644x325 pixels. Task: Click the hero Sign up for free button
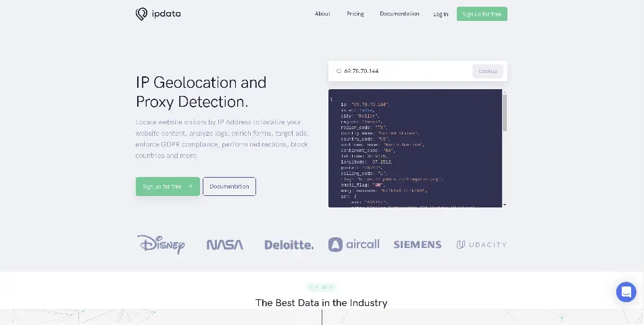(168, 186)
